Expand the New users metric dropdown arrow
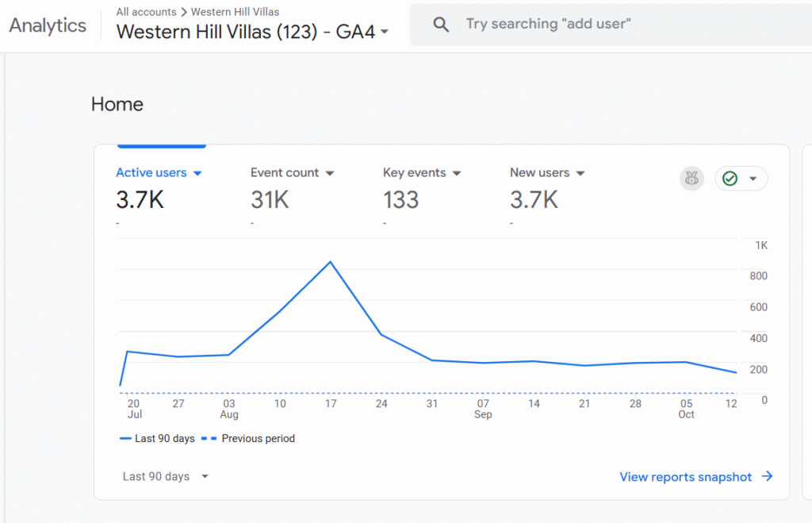812x523 pixels. point(580,173)
